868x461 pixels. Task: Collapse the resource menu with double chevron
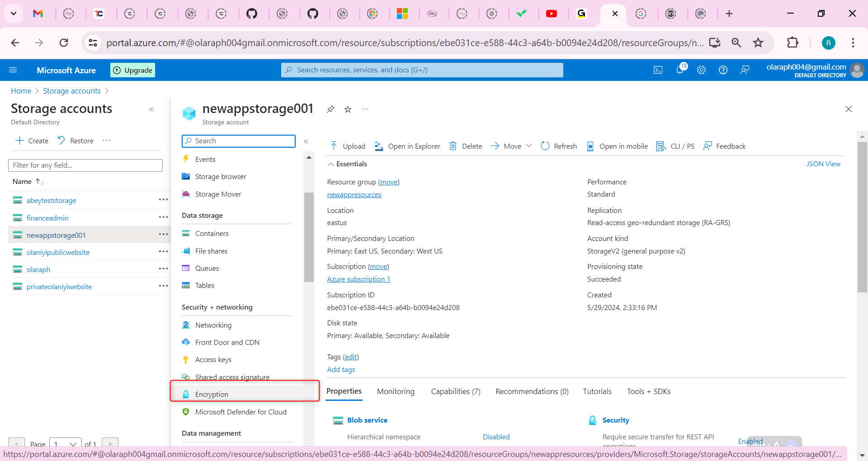click(x=306, y=141)
